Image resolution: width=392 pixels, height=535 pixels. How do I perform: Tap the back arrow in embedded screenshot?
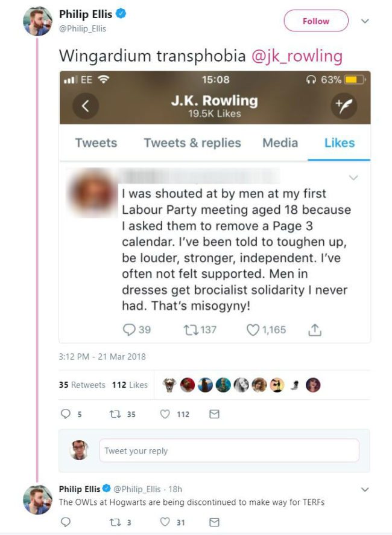[86, 106]
